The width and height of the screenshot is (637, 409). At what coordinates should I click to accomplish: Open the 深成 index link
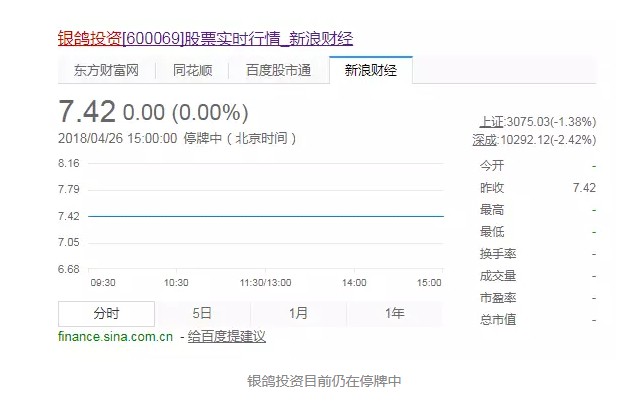pyautogui.click(x=485, y=140)
